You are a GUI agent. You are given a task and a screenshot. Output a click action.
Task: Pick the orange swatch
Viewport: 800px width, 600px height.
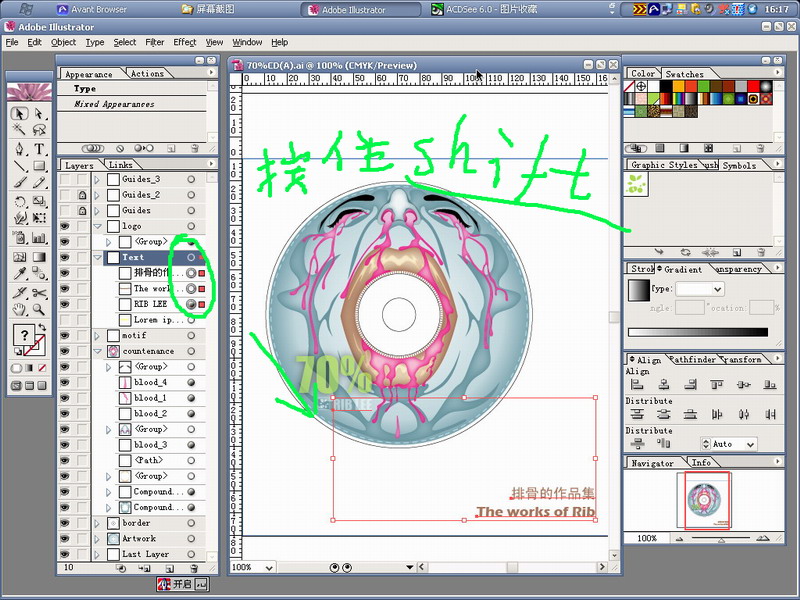tap(679, 86)
